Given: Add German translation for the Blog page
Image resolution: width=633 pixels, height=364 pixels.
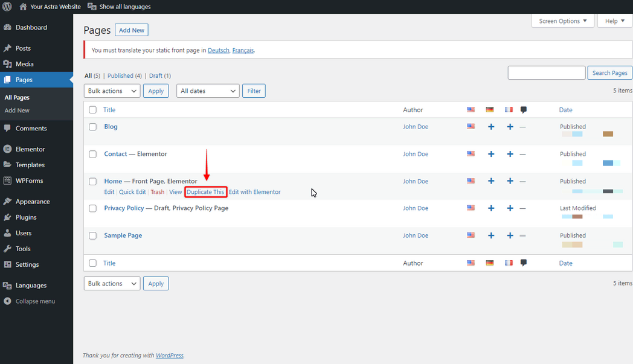Looking at the screenshot, I should pos(491,127).
